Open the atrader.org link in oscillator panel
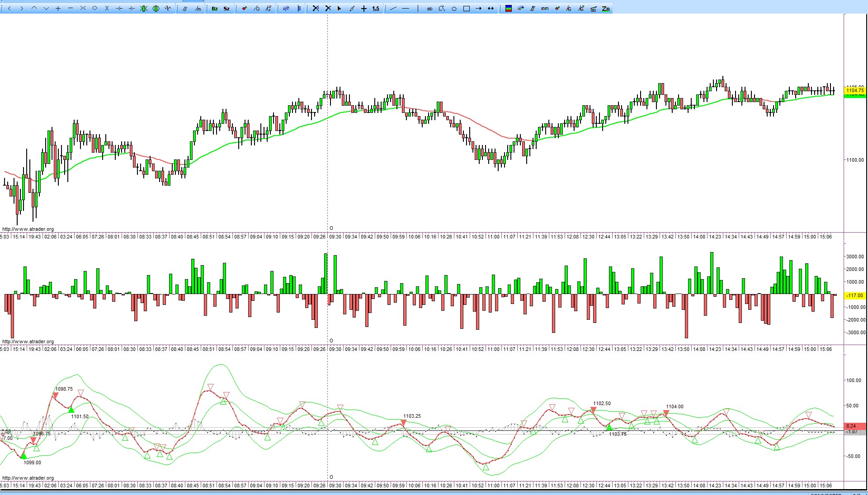This screenshot has height=495, width=868. point(28,478)
